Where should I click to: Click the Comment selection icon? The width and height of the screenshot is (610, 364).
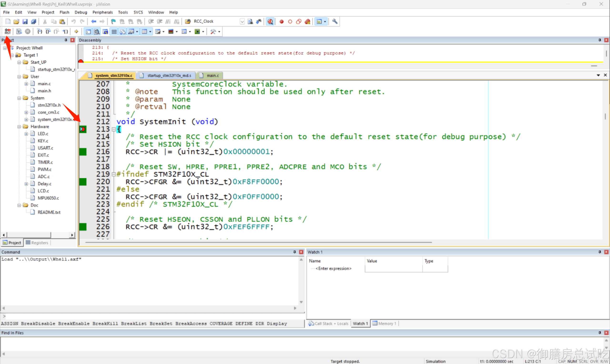168,21
